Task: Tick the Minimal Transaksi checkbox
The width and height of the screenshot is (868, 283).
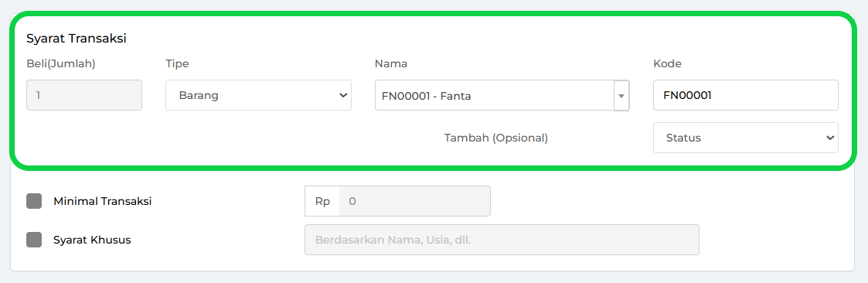Action: (x=34, y=201)
